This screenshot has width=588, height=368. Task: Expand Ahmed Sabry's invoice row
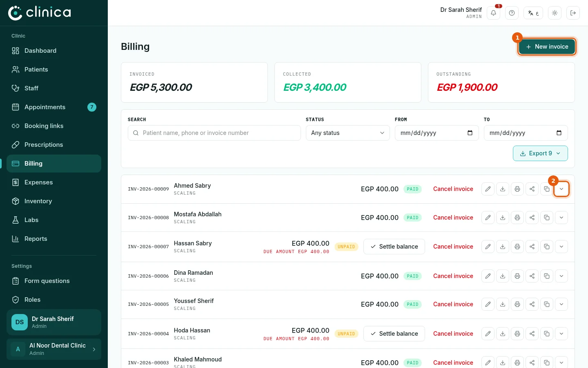click(561, 189)
